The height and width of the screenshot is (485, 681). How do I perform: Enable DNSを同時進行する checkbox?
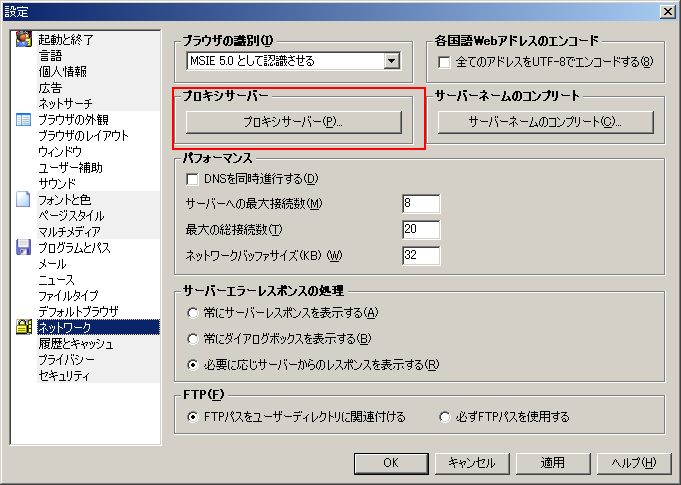pyautogui.click(x=193, y=179)
